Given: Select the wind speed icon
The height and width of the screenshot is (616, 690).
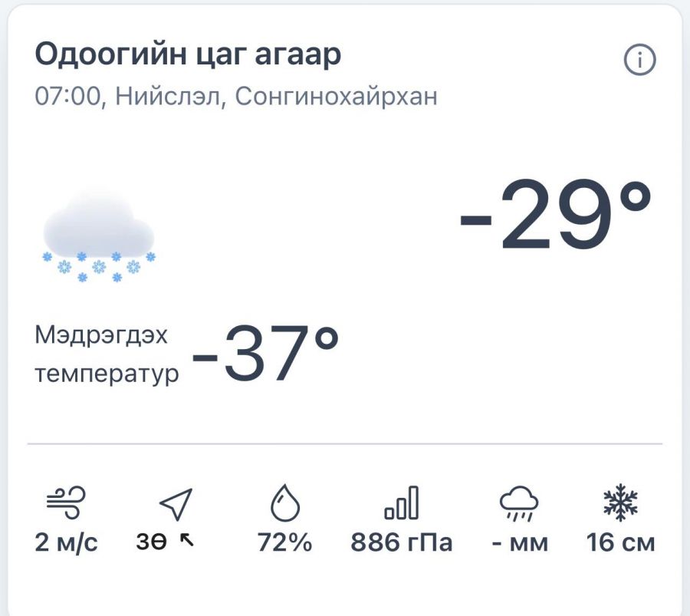Looking at the screenshot, I should point(66,502).
